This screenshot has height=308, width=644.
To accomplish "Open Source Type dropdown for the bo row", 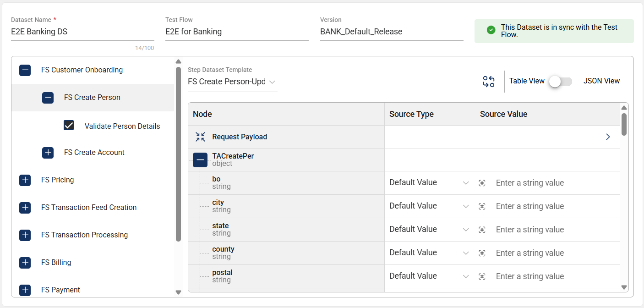I will pos(429,182).
